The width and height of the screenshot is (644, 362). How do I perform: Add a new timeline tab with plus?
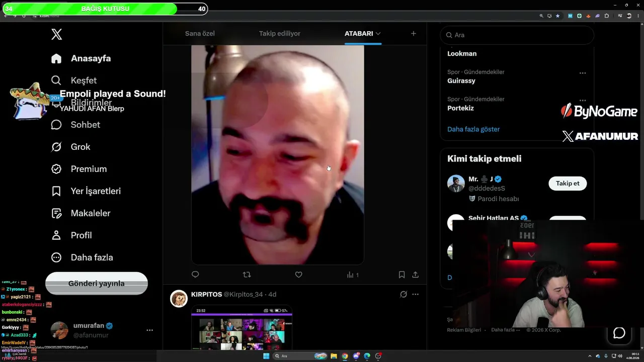pos(414,34)
